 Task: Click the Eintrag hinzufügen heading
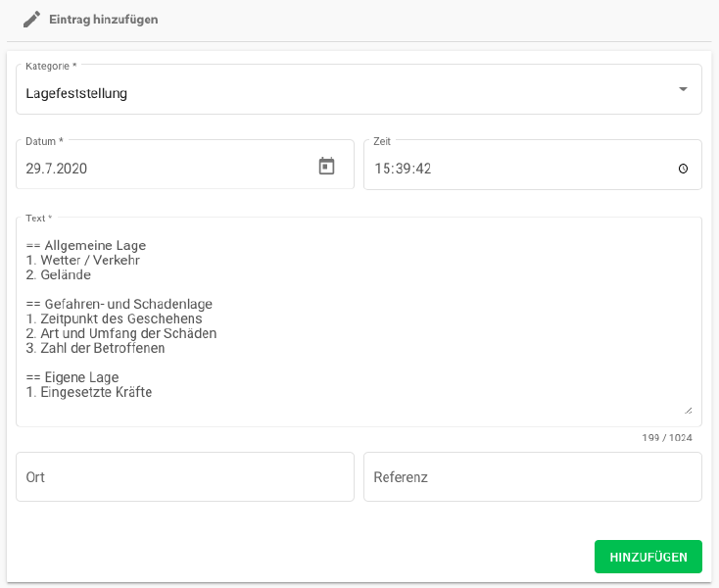pos(104,20)
